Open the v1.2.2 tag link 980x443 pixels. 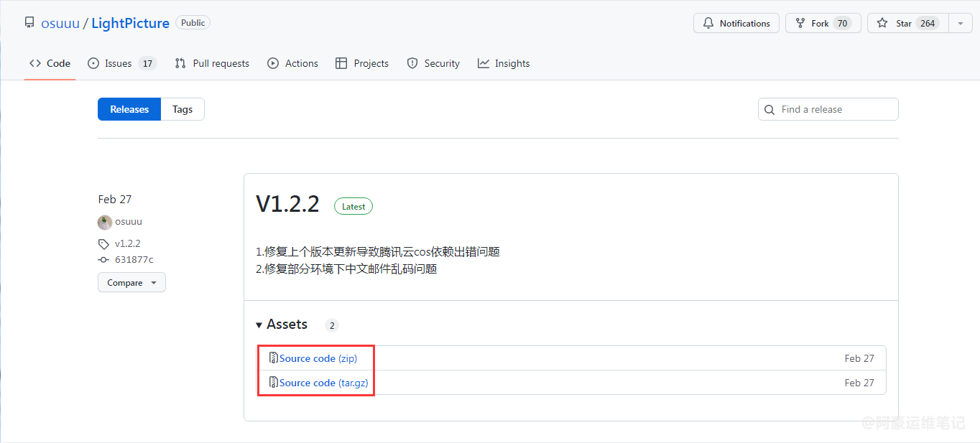tap(128, 243)
